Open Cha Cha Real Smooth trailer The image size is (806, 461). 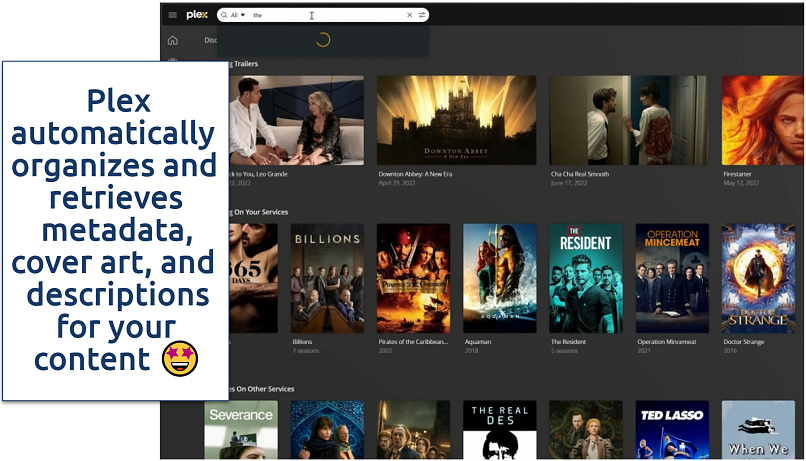point(628,120)
